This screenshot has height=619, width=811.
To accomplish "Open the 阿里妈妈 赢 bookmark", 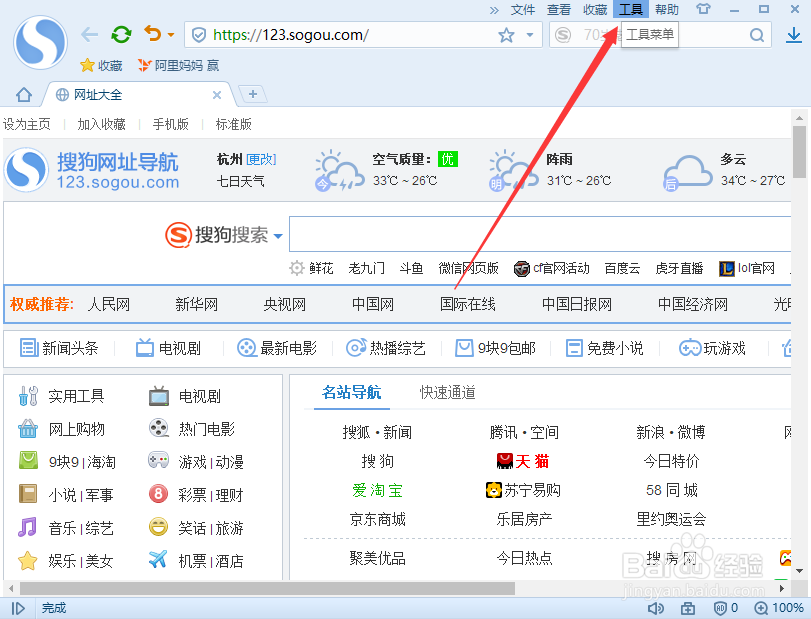I will coord(178,65).
